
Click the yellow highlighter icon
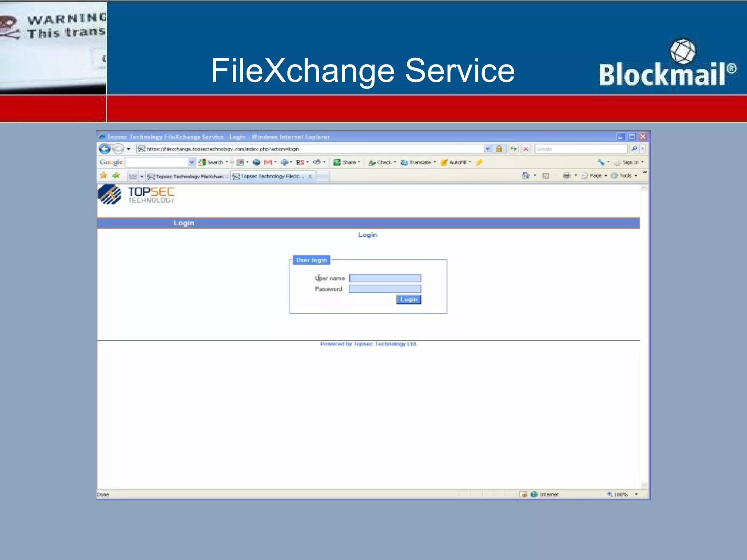tap(479, 162)
